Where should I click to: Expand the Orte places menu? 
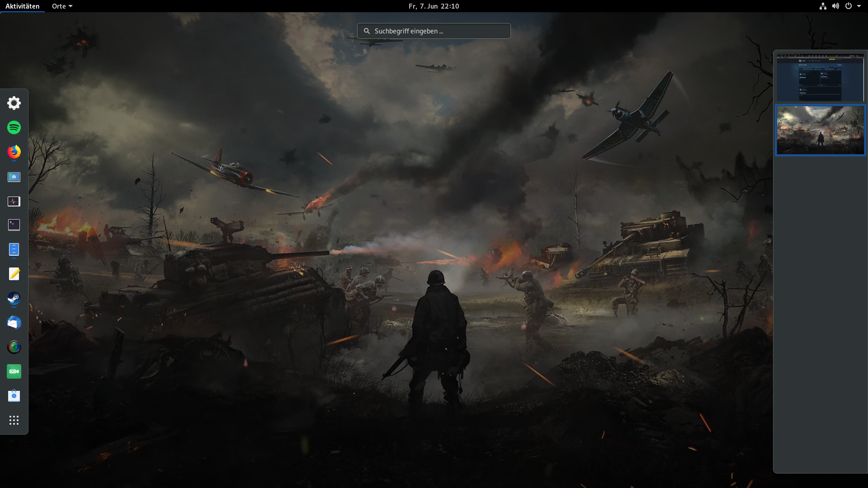(x=62, y=6)
